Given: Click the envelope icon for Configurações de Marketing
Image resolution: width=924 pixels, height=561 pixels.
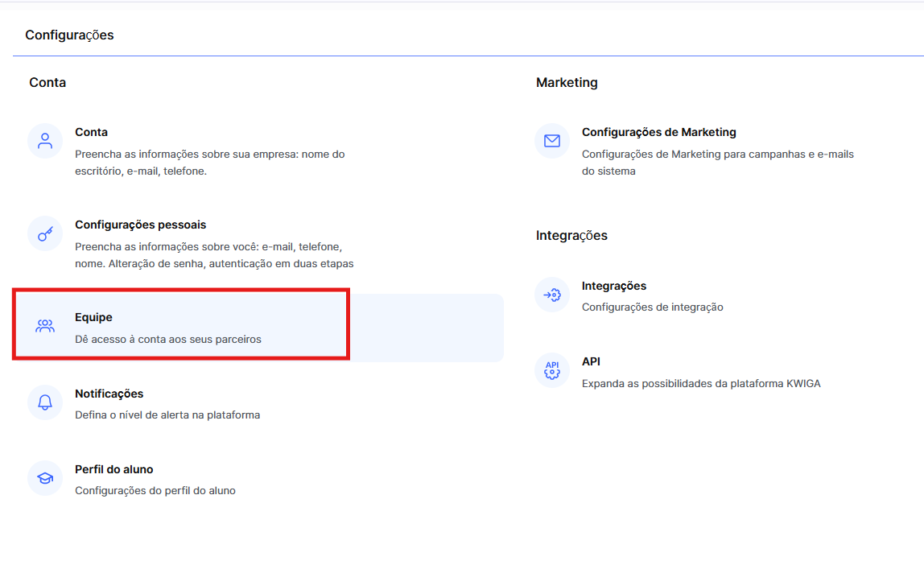Looking at the screenshot, I should point(552,142).
